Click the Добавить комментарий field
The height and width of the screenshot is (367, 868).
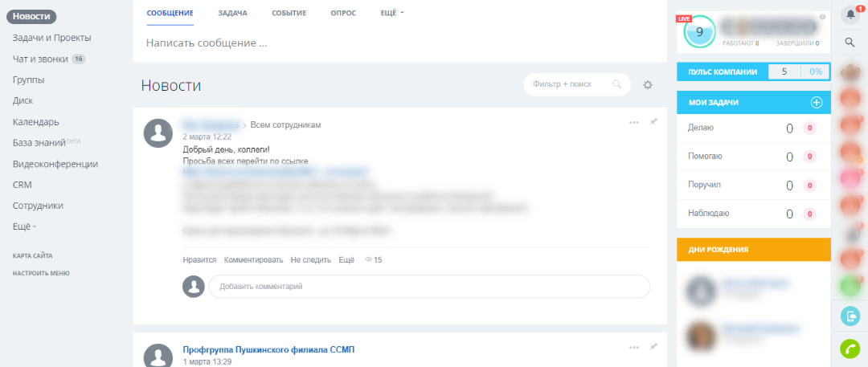click(429, 287)
